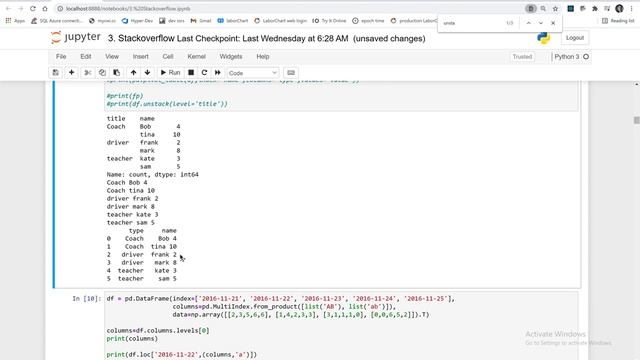
Task: Open the browser extensions puzzle icon
Action: pos(595,9)
